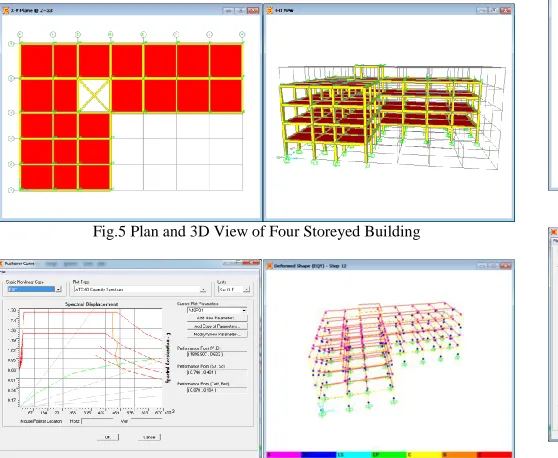Click the green CP hinge legend swatch
Viewport: 558px width, 458px height.
389,455
